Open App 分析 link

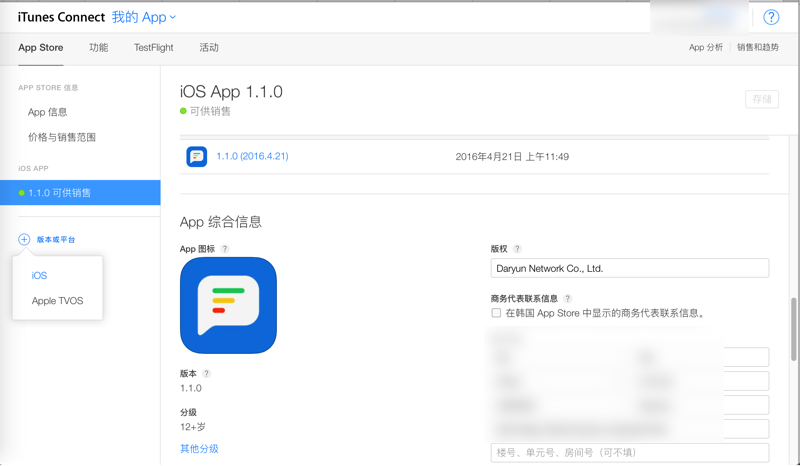tap(706, 47)
